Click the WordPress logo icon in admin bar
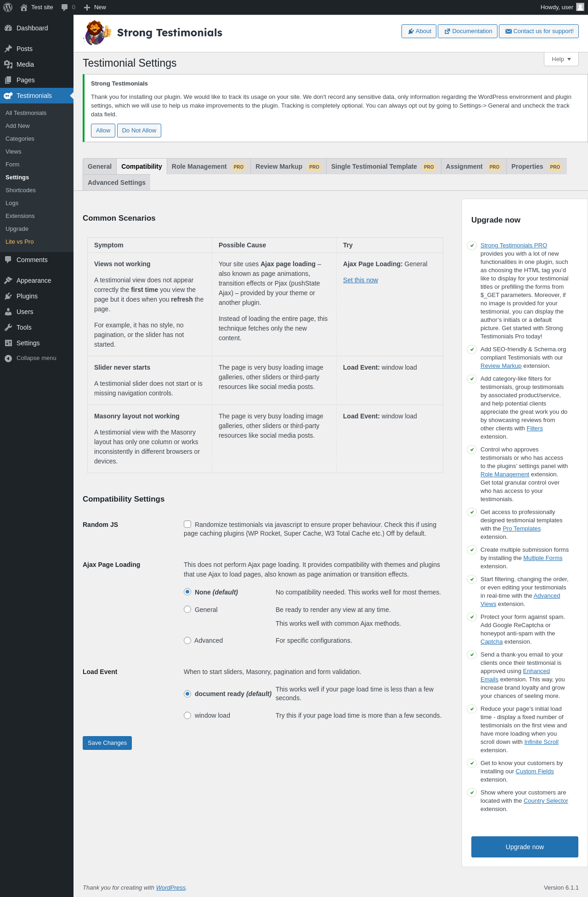The height and width of the screenshot is (897, 588). [x=8, y=7]
